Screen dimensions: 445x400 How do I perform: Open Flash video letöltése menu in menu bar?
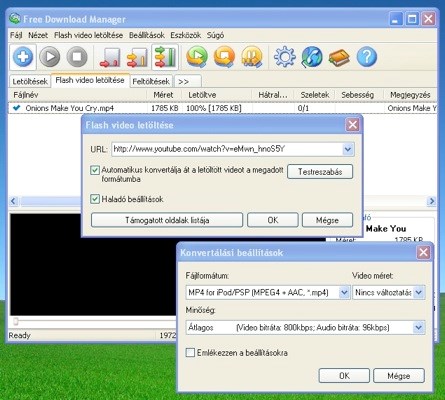pyautogui.click(x=88, y=35)
